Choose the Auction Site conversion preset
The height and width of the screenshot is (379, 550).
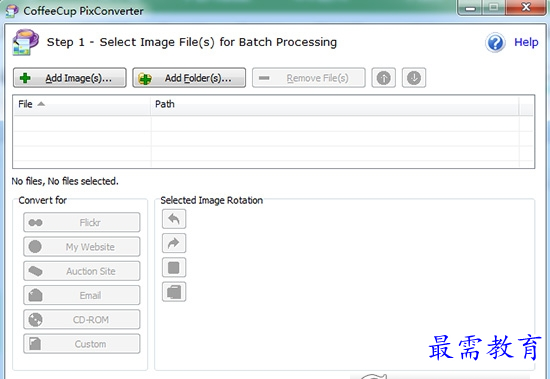point(82,271)
